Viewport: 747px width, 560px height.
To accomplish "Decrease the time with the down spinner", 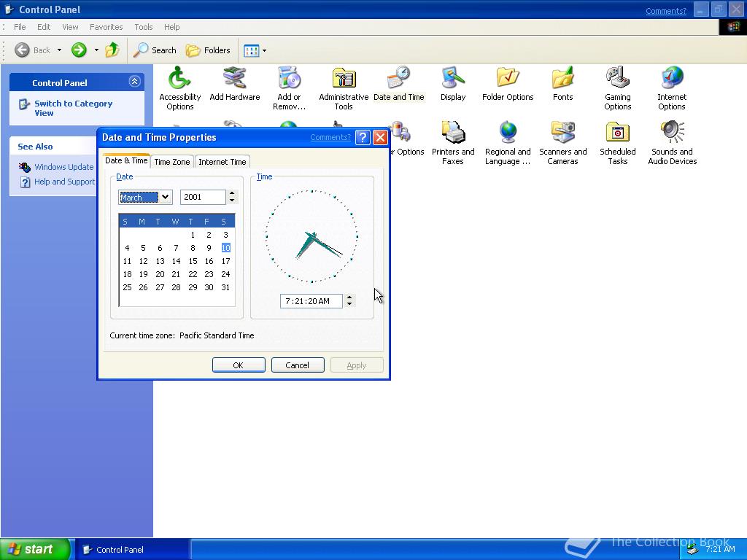I will [349, 304].
